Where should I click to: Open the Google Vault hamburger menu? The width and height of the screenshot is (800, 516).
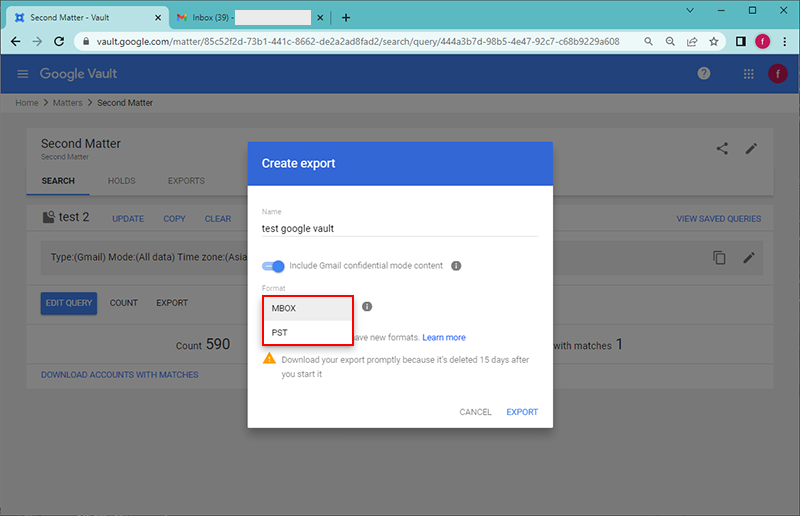(23, 74)
